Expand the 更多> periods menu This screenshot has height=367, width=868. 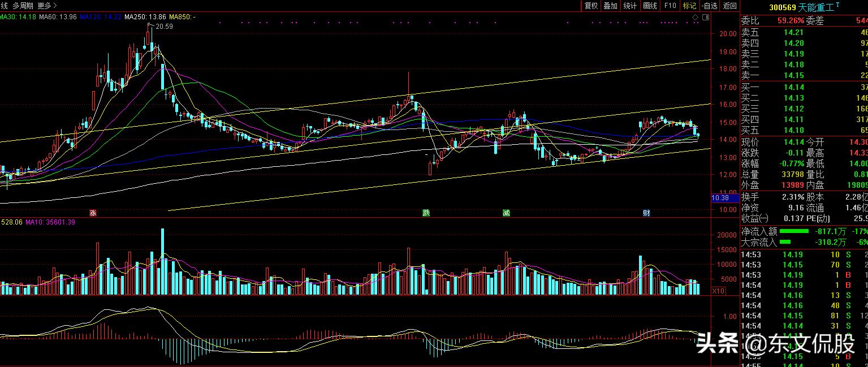tap(47, 6)
